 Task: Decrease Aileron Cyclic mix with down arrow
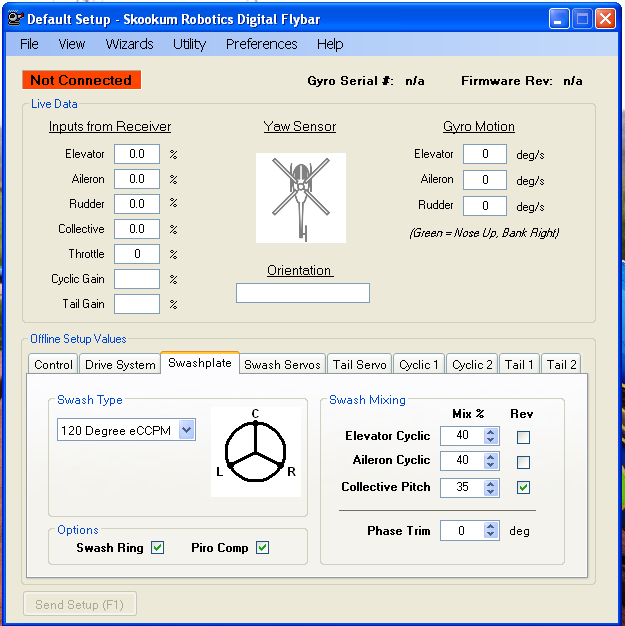(x=491, y=465)
